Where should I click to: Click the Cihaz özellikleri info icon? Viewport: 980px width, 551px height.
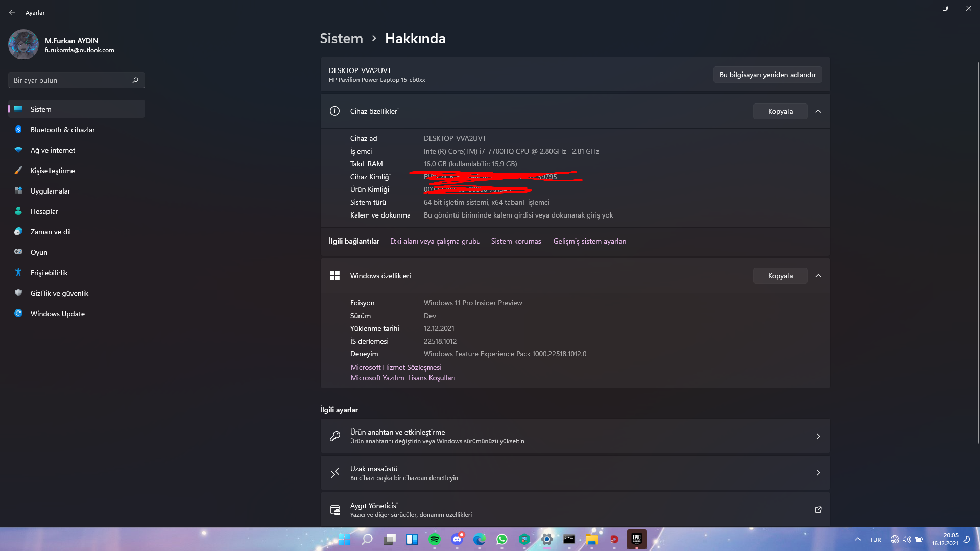pyautogui.click(x=334, y=111)
